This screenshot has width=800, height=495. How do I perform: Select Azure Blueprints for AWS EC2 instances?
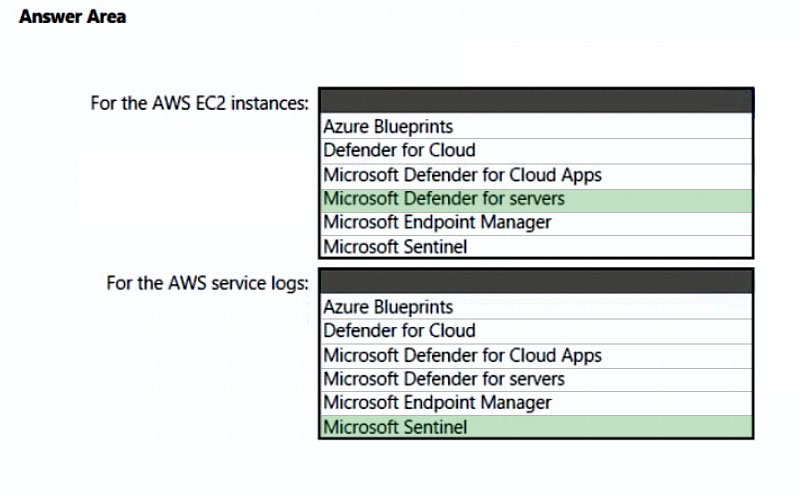[x=536, y=127]
